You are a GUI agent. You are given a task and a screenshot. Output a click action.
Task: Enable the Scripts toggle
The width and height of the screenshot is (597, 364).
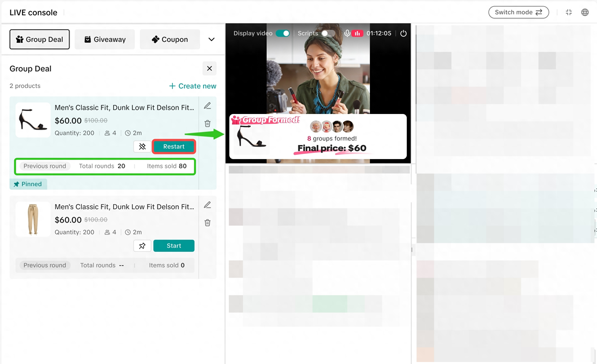(x=328, y=33)
